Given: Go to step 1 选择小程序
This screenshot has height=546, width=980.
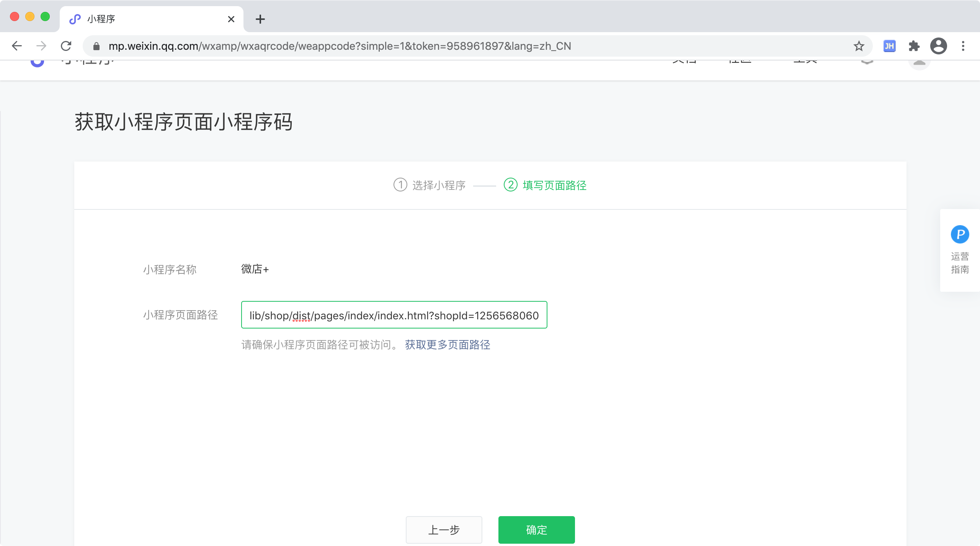Looking at the screenshot, I should [430, 185].
